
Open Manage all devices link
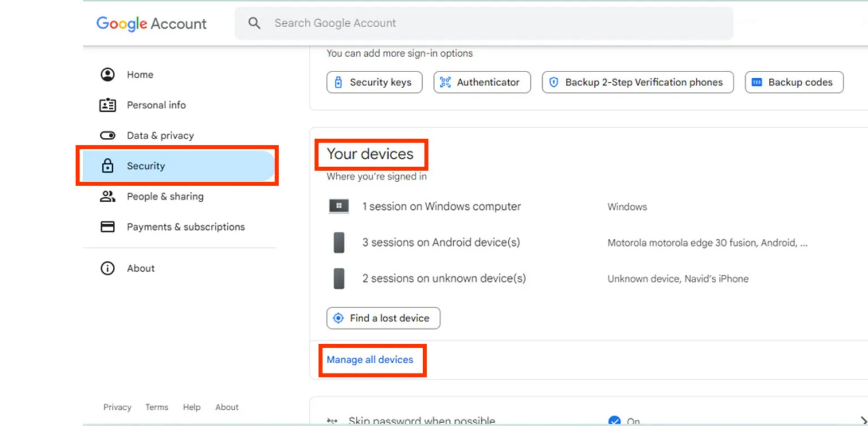[x=370, y=360]
